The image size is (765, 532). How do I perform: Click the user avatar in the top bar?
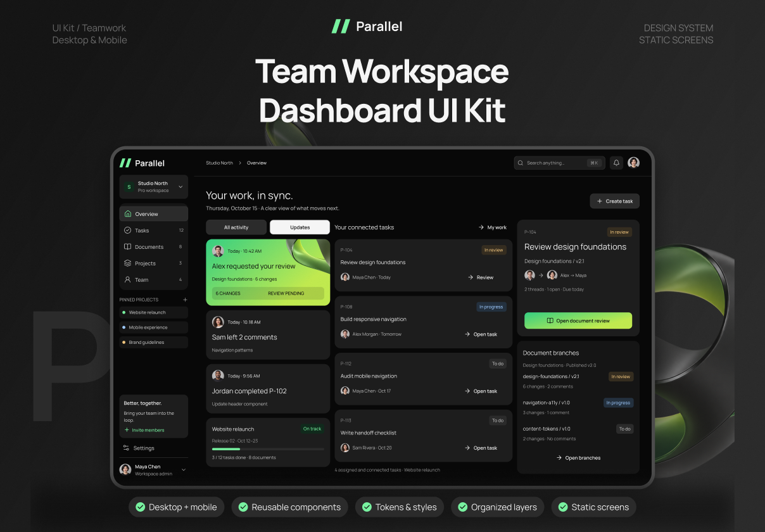click(x=633, y=163)
